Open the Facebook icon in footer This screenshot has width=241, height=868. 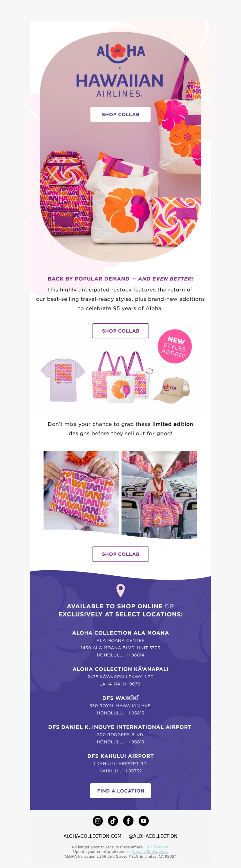[x=128, y=820]
